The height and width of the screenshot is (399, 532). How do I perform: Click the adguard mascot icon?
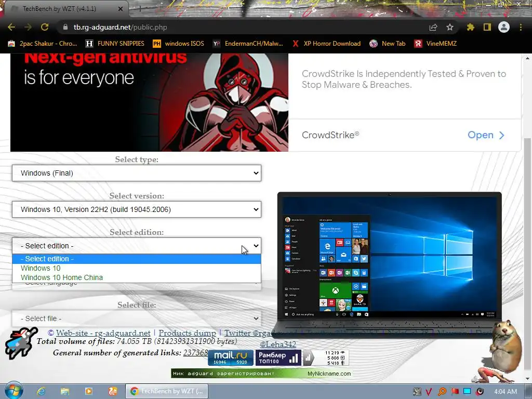coord(20,343)
